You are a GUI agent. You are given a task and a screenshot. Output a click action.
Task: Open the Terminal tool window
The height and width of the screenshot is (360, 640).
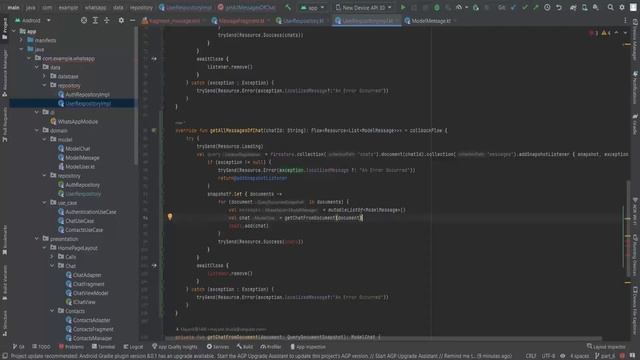tap(104, 347)
